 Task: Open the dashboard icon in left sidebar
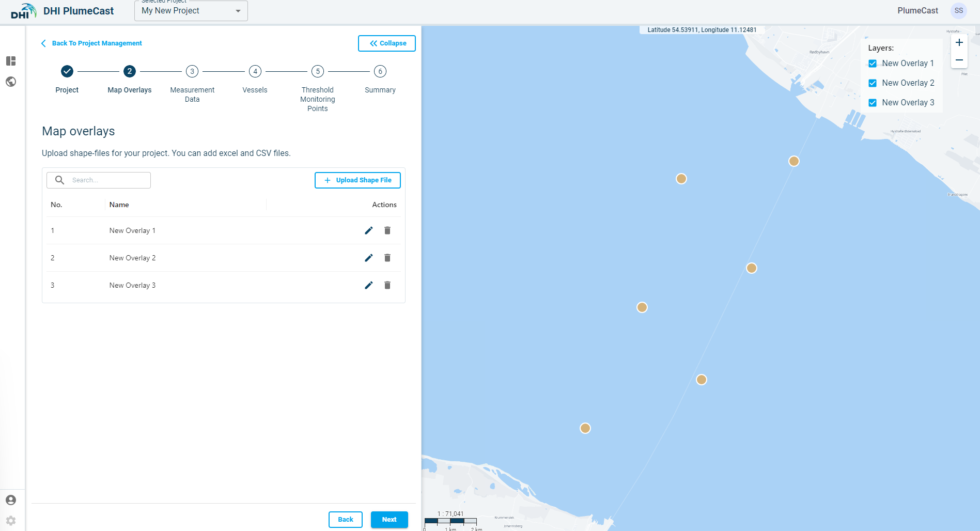point(11,61)
